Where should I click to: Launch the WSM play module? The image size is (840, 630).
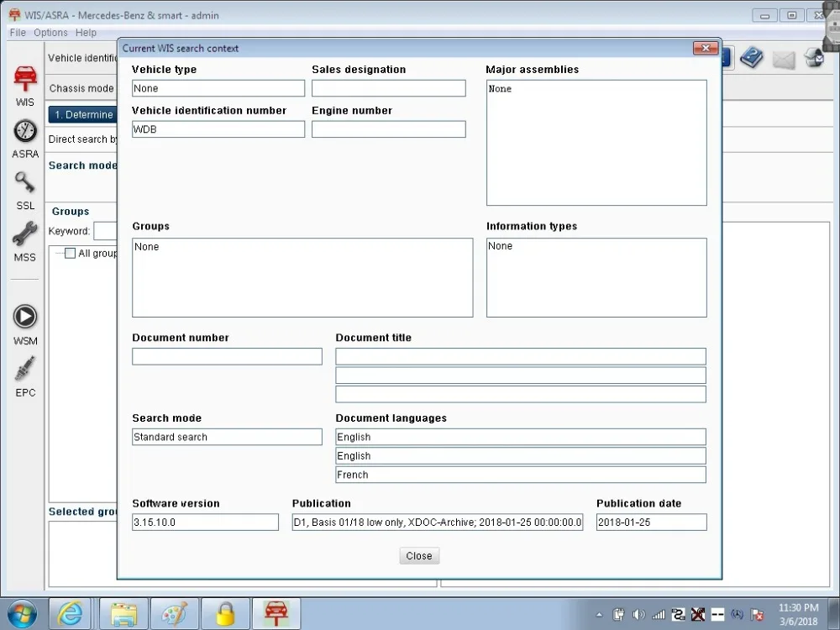(x=25, y=324)
